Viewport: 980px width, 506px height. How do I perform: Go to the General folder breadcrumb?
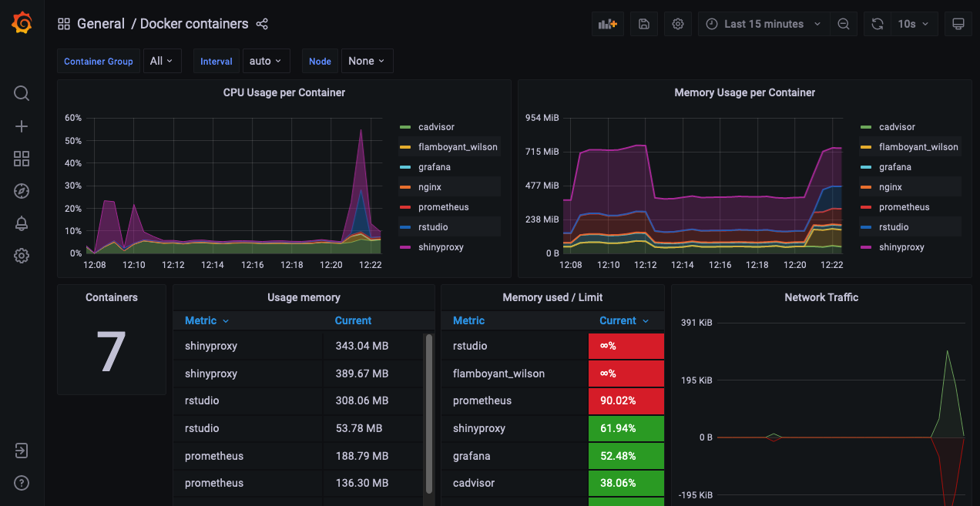click(x=101, y=24)
